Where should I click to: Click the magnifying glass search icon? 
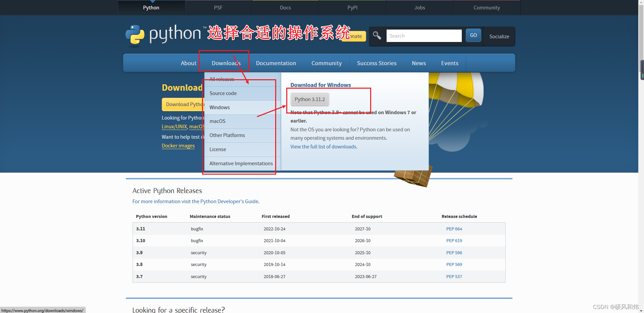click(x=377, y=36)
